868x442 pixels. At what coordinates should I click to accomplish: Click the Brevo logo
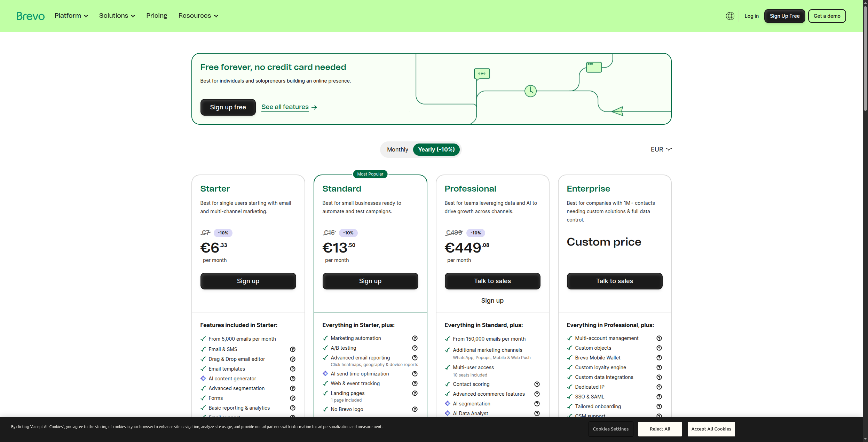click(31, 16)
